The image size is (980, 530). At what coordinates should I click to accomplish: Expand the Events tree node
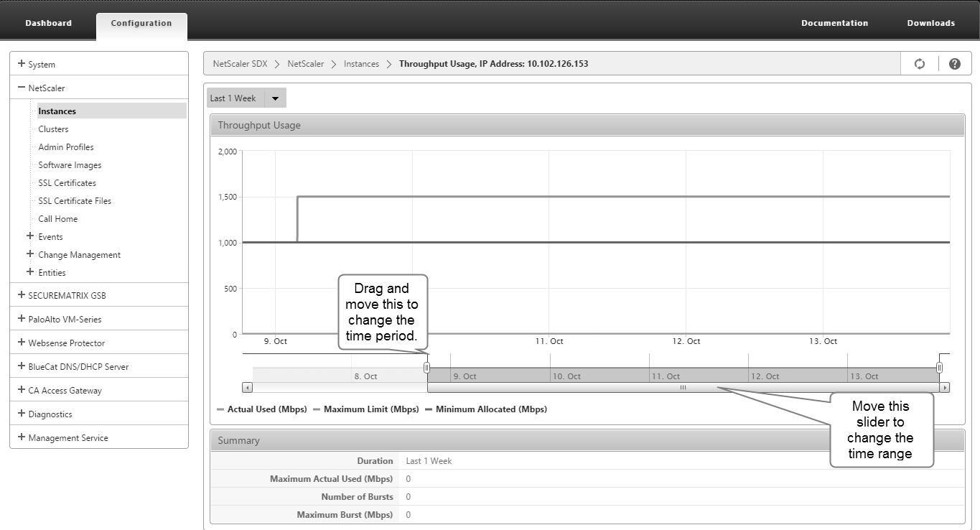30,236
